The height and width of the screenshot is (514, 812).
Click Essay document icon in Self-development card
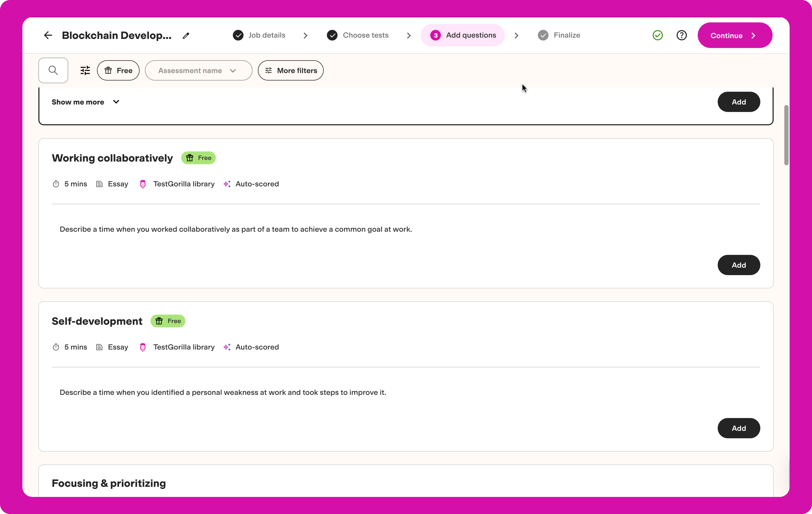(x=99, y=347)
